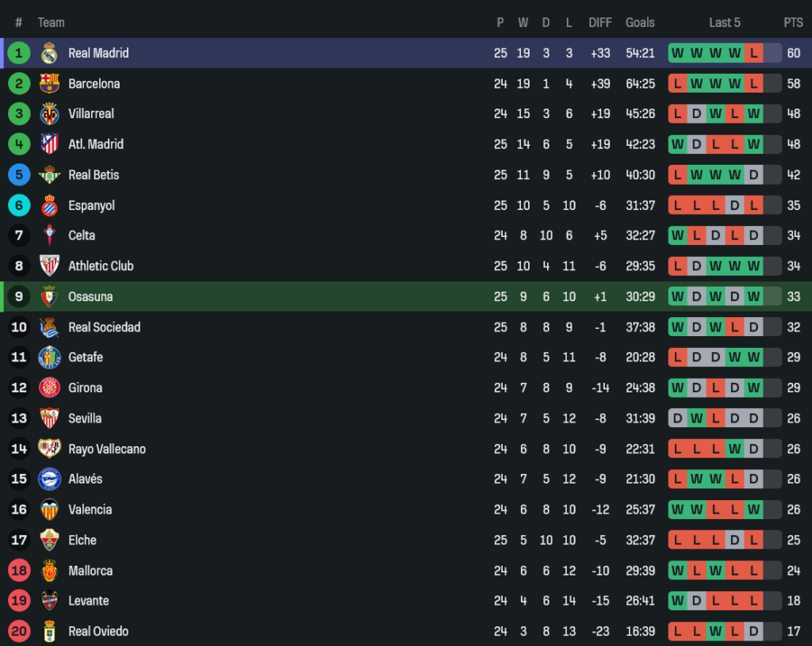
Task: Click the green position 1 rank badge
Action: click(19, 53)
